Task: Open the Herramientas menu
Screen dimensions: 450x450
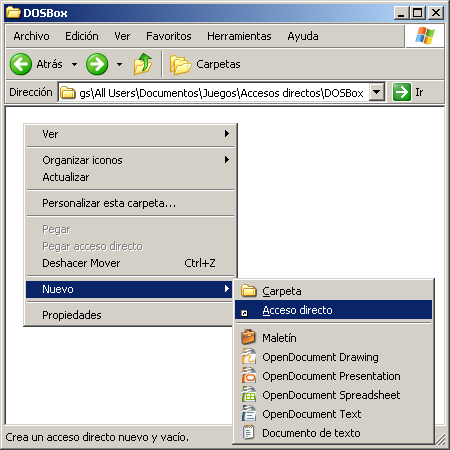Action: (239, 36)
